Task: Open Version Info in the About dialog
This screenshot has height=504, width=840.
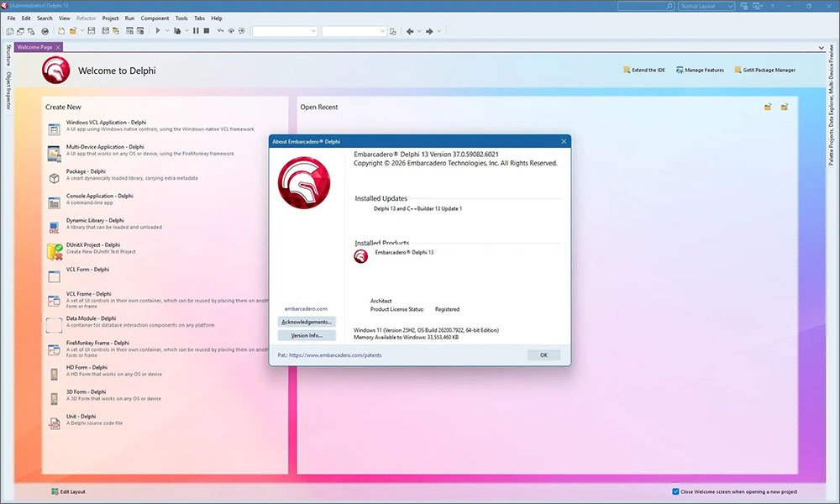Action: click(306, 334)
